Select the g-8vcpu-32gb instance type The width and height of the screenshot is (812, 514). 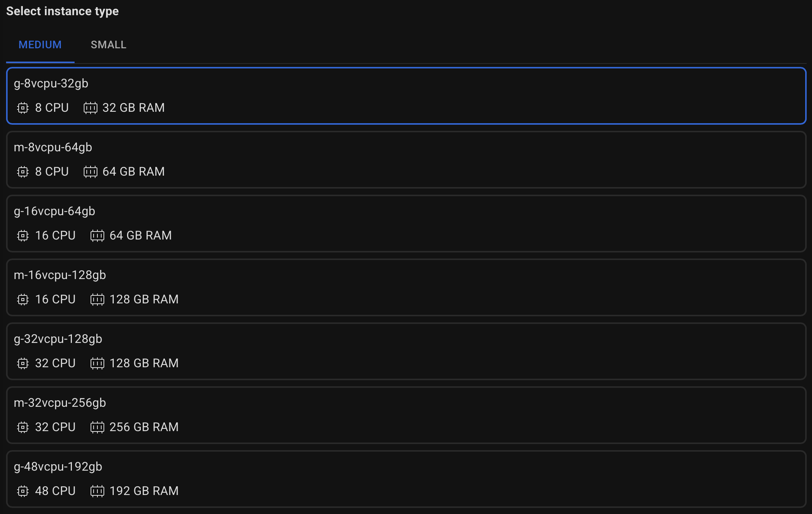tap(406, 96)
